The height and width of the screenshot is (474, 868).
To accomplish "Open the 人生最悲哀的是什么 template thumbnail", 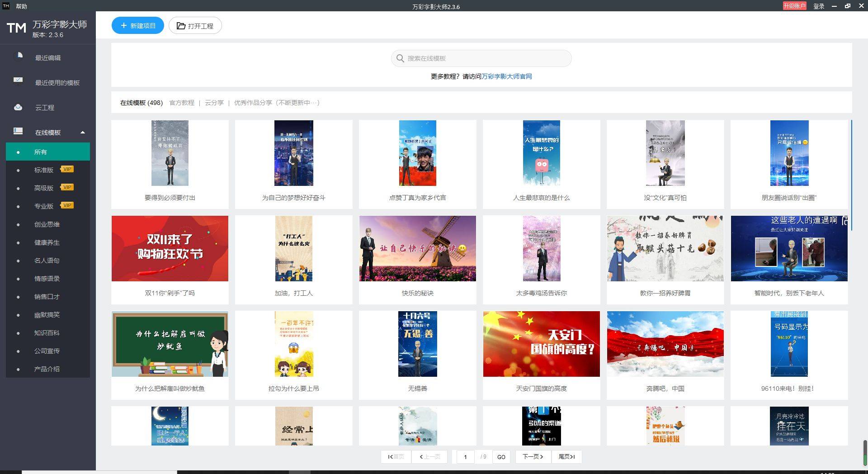I will pyautogui.click(x=542, y=153).
